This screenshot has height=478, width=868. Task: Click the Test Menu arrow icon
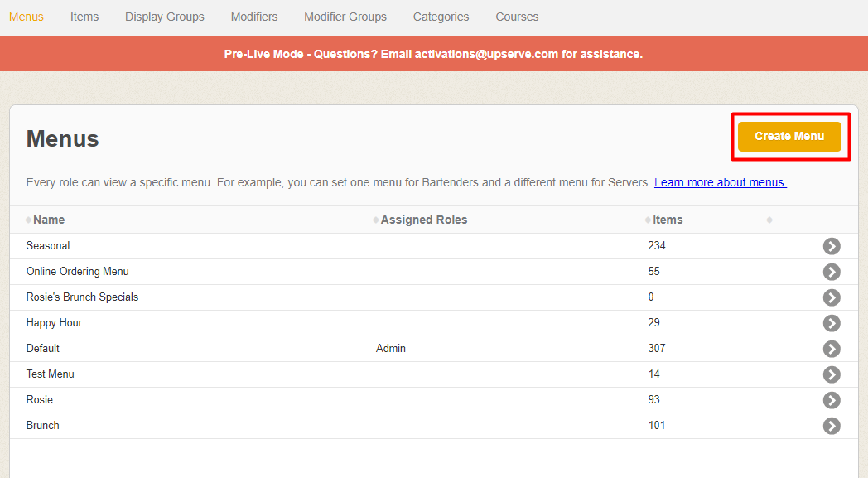[x=832, y=374]
